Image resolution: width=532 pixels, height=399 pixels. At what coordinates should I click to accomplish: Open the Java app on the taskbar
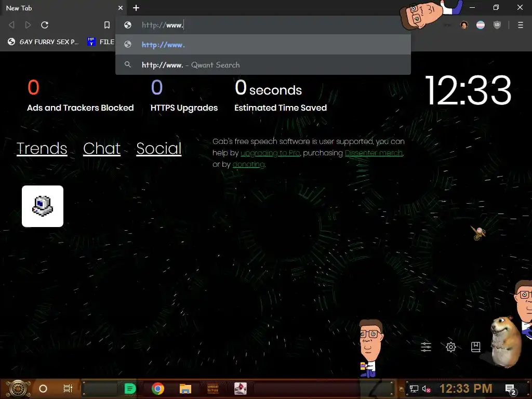point(240,389)
